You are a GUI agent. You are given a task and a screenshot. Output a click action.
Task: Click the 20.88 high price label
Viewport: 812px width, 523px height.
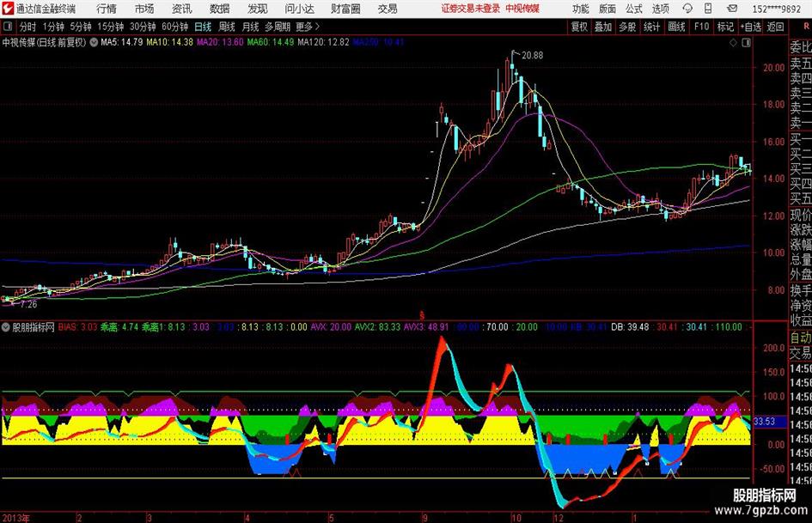pos(533,56)
